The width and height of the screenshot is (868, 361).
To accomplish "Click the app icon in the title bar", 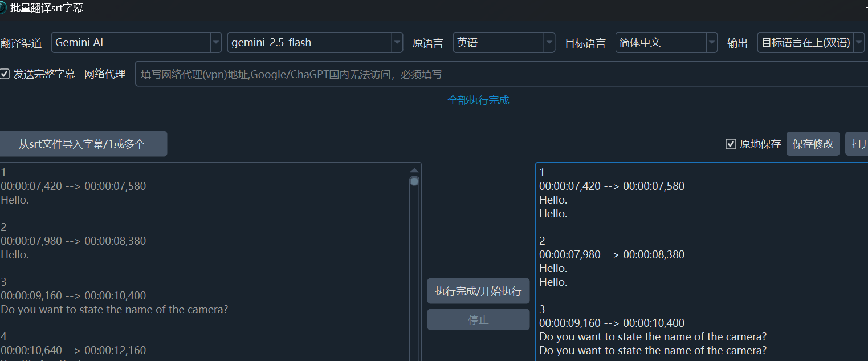I will click(3, 8).
